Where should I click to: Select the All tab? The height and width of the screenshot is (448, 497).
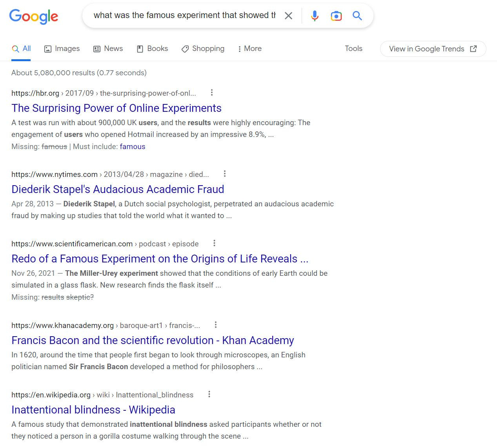point(21,49)
